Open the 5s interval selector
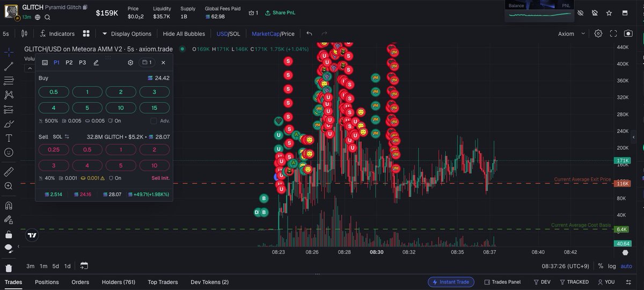The image size is (644, 290). (5, 33)
